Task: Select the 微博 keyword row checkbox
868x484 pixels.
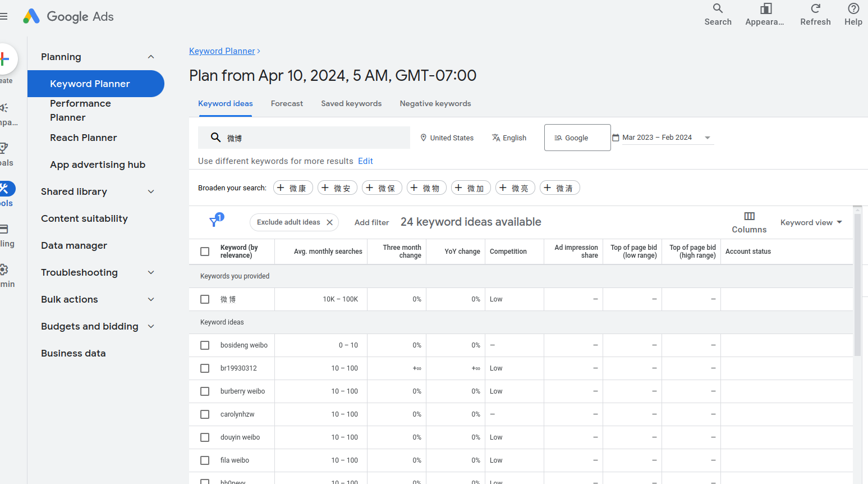Action: [x=205, y=299]
